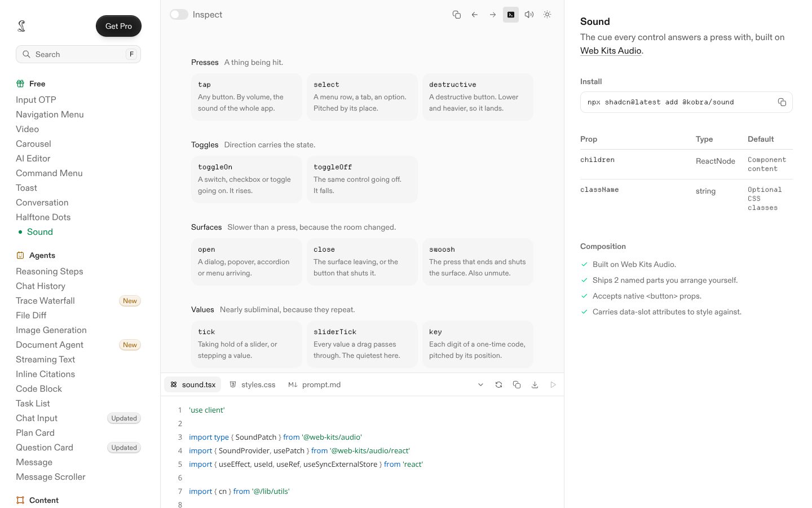Copy code using the code panel copy icon

[x=517, y=384]
